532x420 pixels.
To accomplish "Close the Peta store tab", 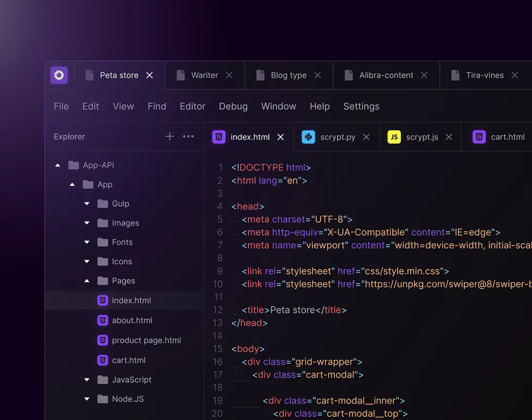I will click(150, 75).
